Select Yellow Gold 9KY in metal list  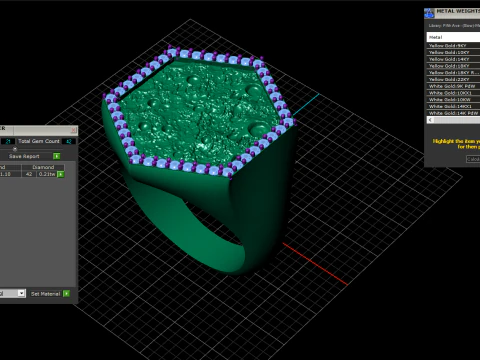coord(453,46)
